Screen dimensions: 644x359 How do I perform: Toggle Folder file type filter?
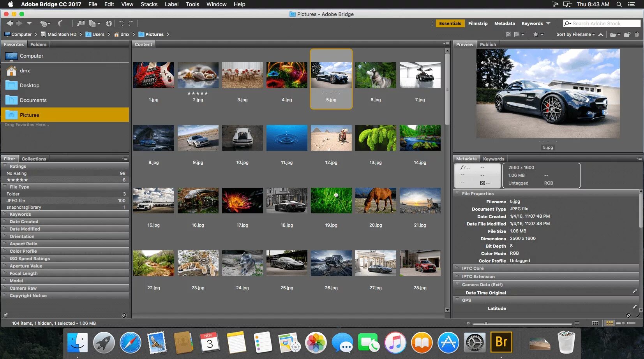pyautogui.click(x=65, y=194)
